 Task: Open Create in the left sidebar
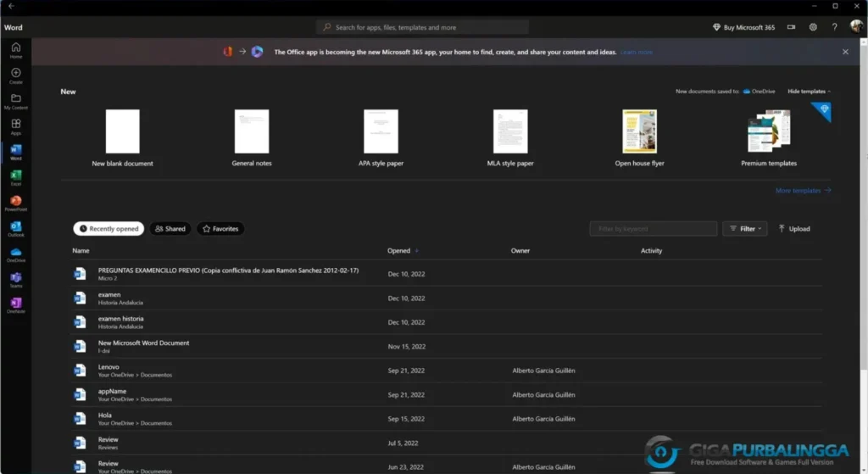coord(16,75)
